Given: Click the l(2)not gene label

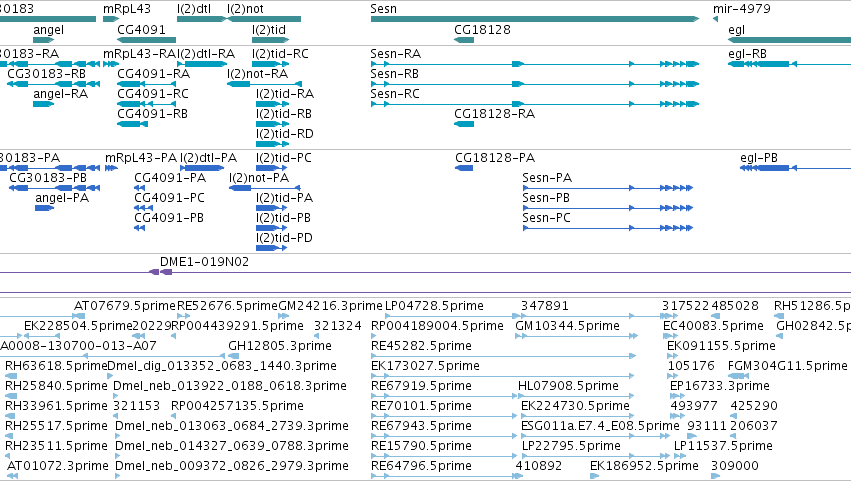Looking at the screenshot, I should tap(245, 9).
